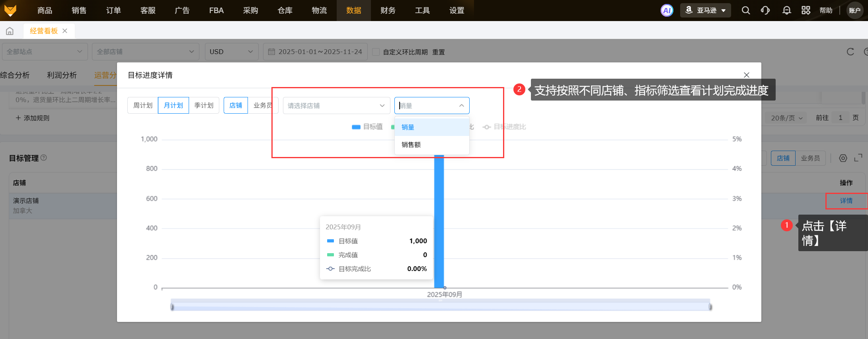Choose 销量 option from list
The height and width of the screenshot is (339, 868).
(x=432, y=127)
